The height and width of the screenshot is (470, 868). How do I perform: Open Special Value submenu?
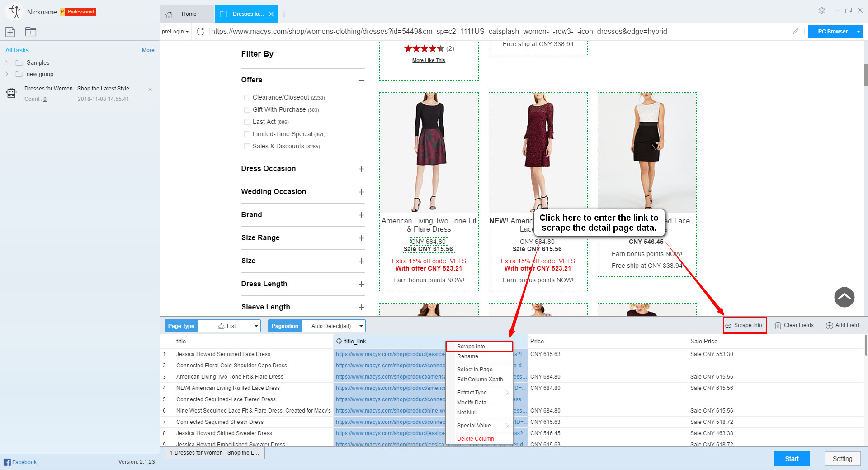click(x=479, y=426)
